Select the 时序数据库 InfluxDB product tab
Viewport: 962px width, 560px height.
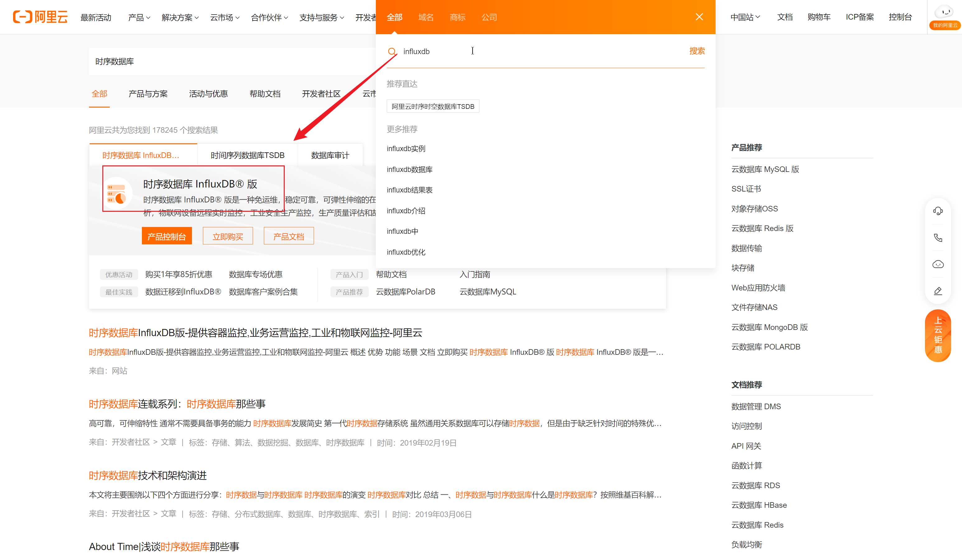(143, 155)
